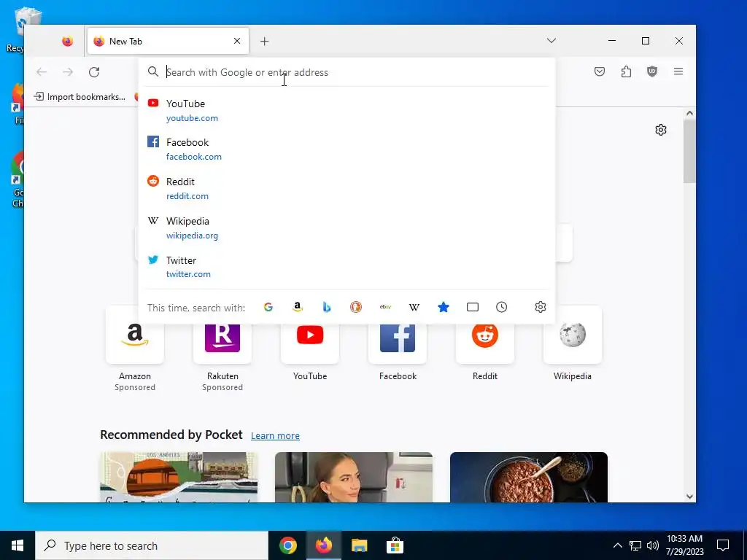This screenshot has width=747, height=560.
Task: Go back one page
Action: 42,72
